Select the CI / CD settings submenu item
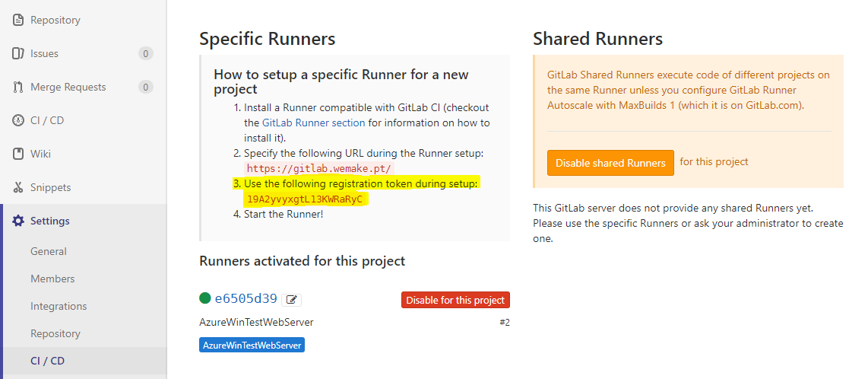Screen dimensions: 868x379 47,361
